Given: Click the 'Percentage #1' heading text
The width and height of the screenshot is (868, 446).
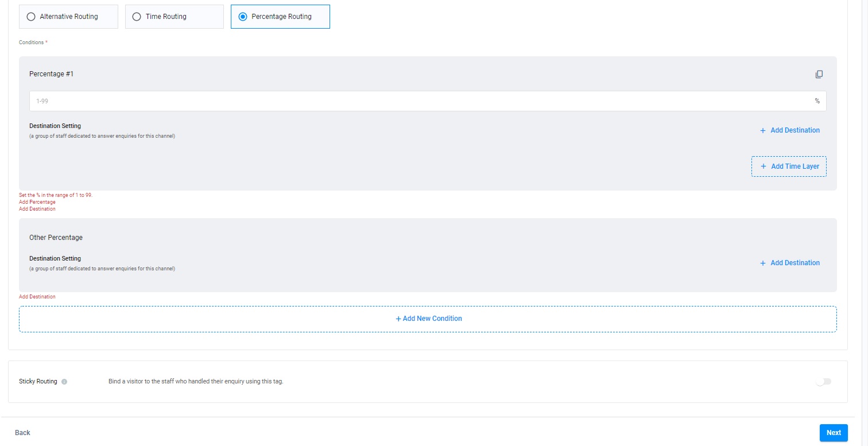Looking at the screenshot, I should pyautogui.click(x=52, y=74).
